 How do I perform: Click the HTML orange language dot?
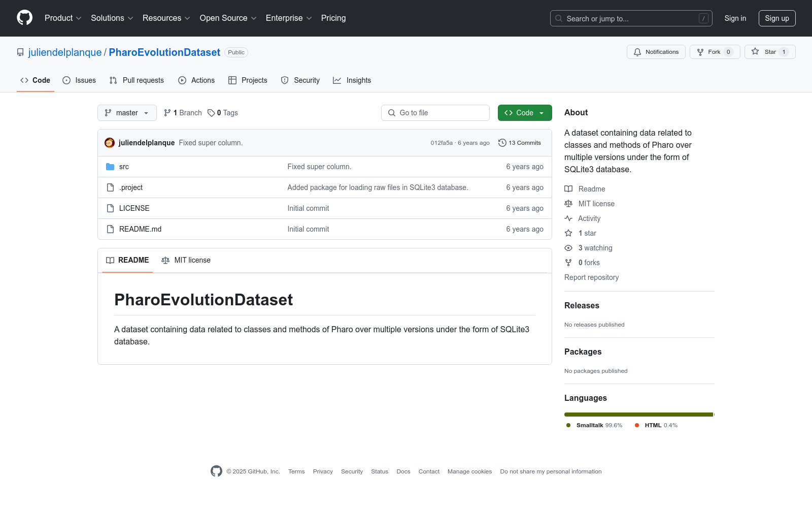click(x=637, y=425)
